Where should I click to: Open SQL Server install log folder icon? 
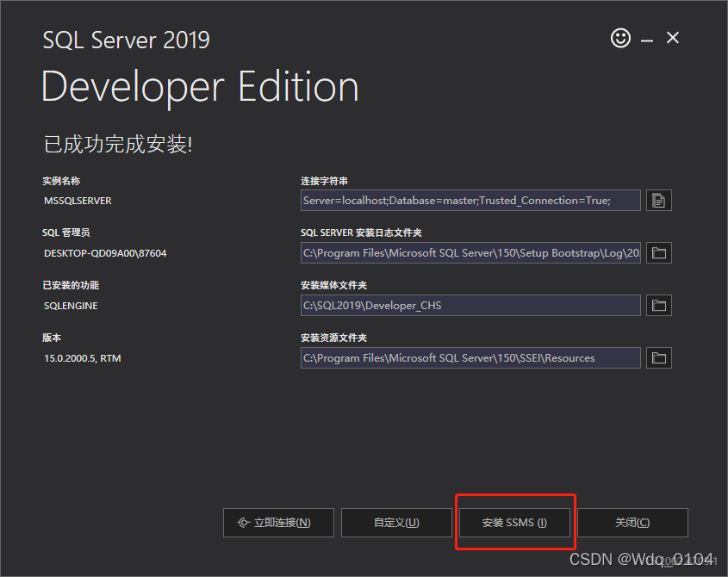[x=659, y=253]
